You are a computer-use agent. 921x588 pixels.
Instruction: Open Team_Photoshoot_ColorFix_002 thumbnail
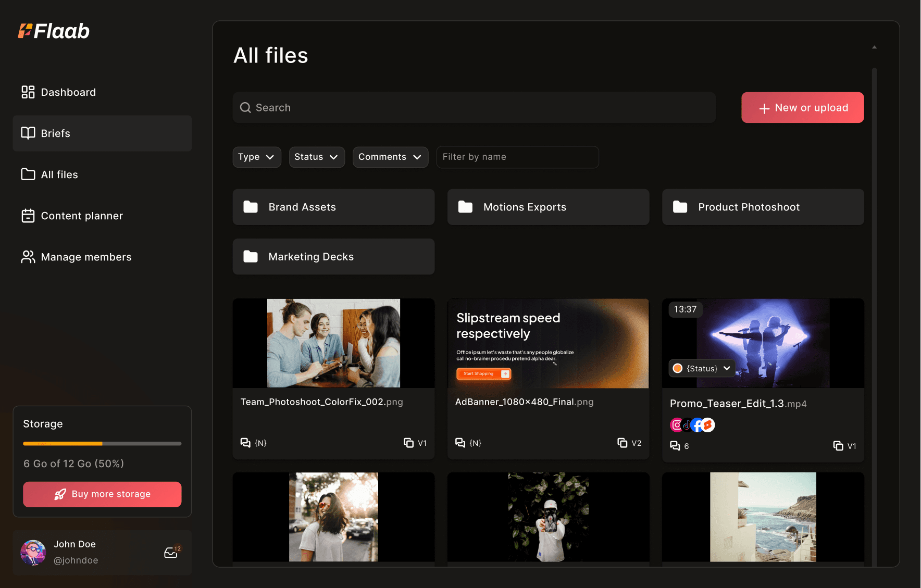333,343
